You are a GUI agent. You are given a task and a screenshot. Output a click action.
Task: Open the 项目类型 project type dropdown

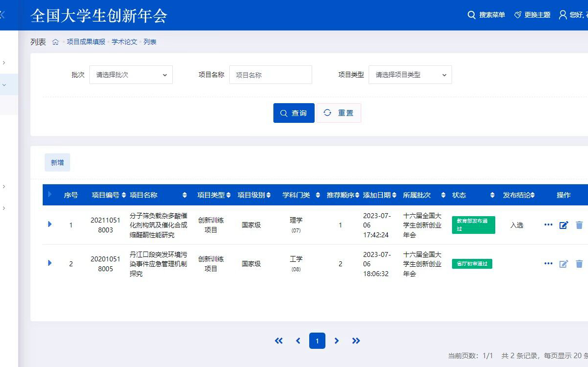click(410, 75)
